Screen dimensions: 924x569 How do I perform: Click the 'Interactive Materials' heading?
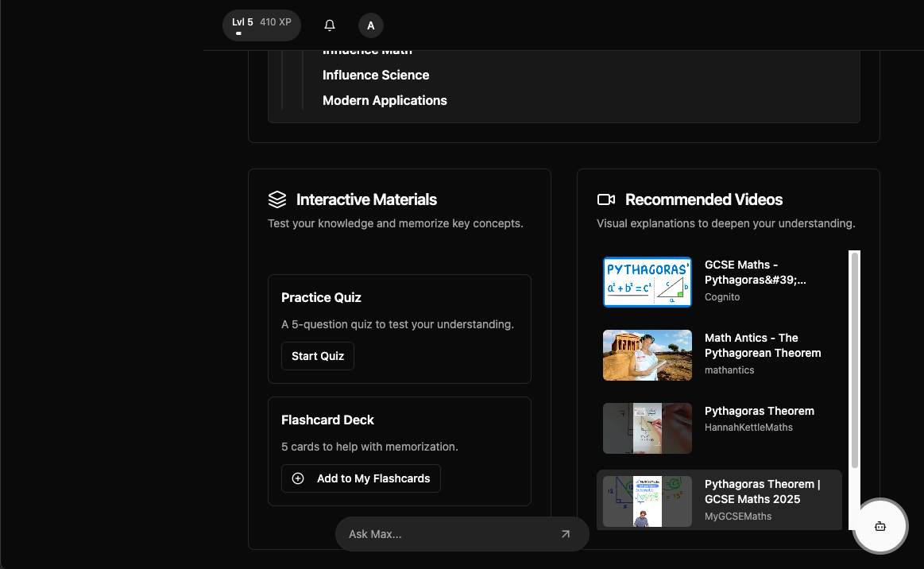366,199
